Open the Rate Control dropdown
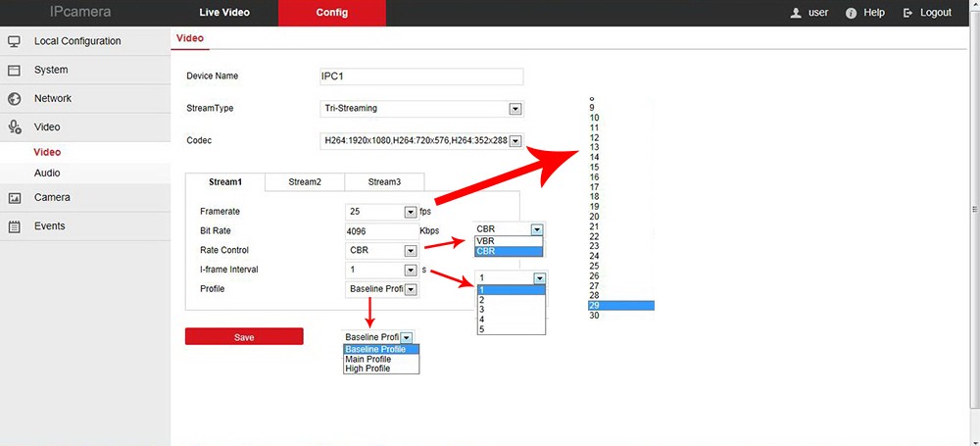The image size is (980, 446). point(411,251)
